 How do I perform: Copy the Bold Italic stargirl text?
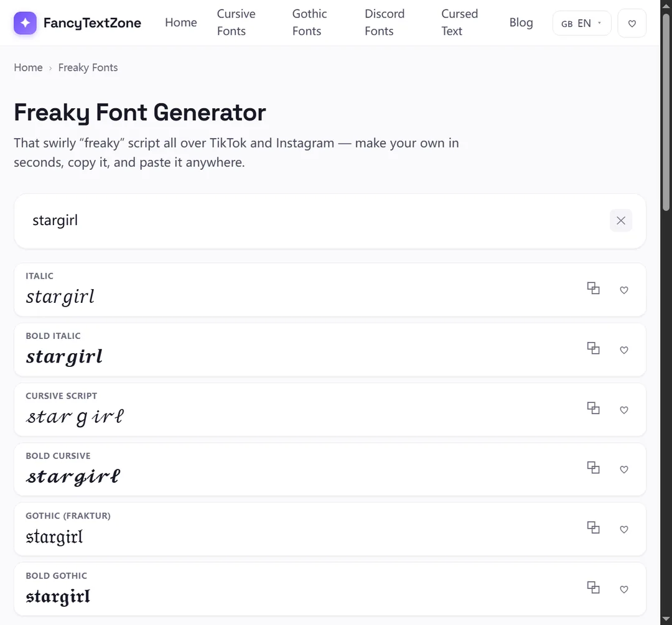(x=593, y=348)
